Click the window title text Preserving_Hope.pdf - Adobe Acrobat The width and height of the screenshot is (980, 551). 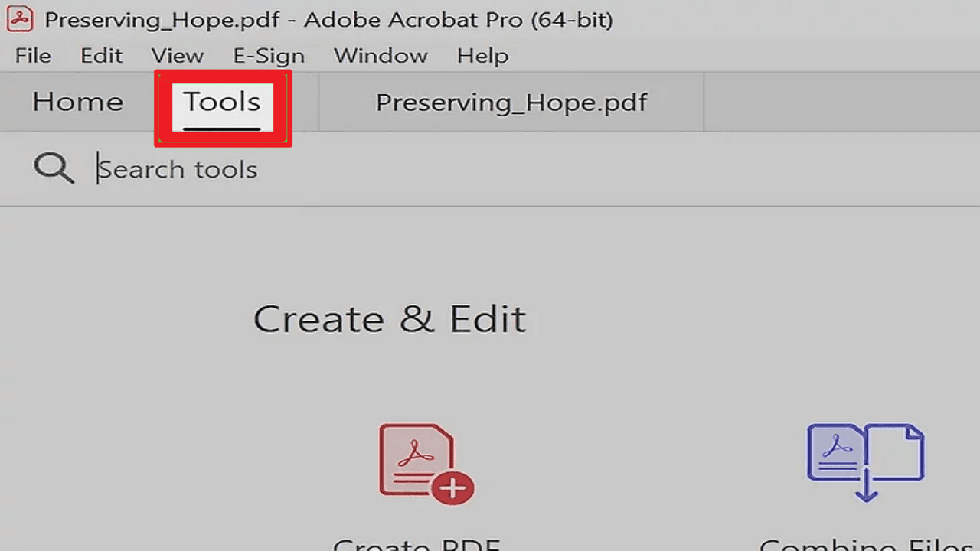click(x=329, y=19)
